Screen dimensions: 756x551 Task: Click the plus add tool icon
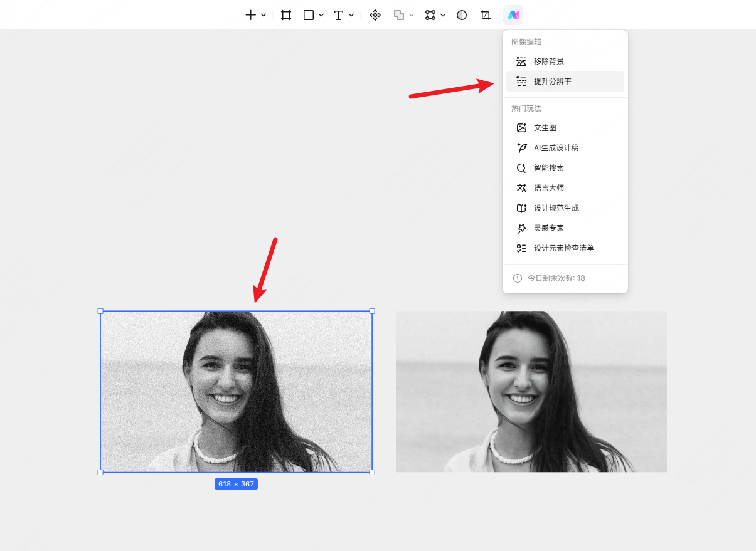tap(250, 15)
